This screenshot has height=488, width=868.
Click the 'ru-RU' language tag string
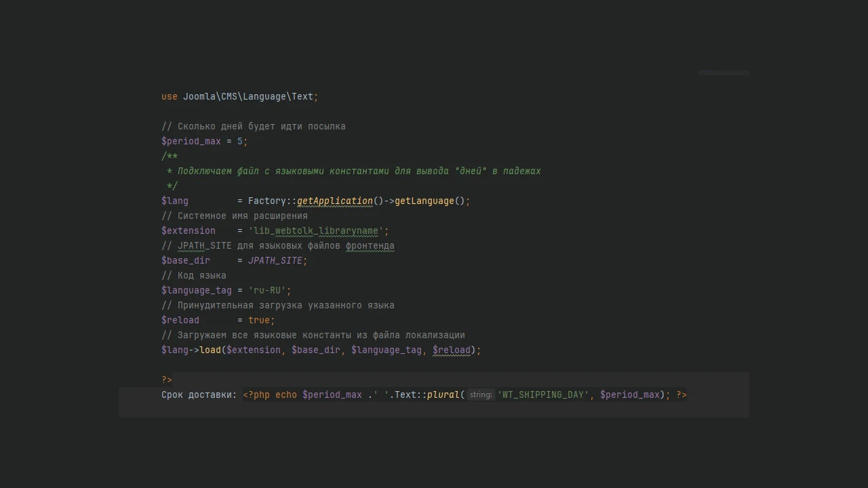coord(267,290)
